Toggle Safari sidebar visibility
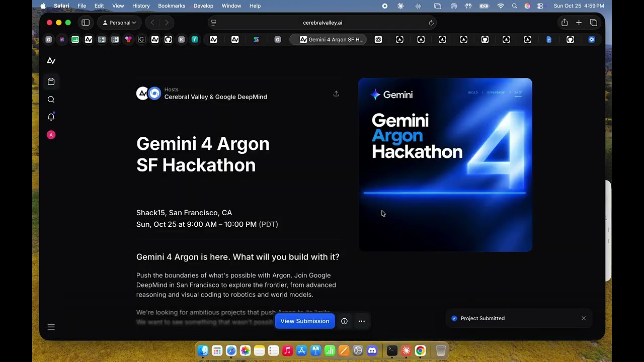The height and width of the screenshot is (362, 644). pos(86,23)
